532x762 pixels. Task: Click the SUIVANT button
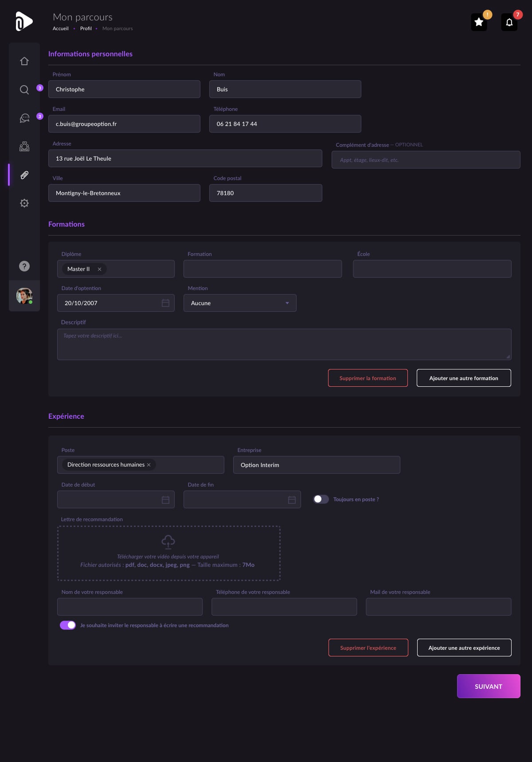point(489,686)
